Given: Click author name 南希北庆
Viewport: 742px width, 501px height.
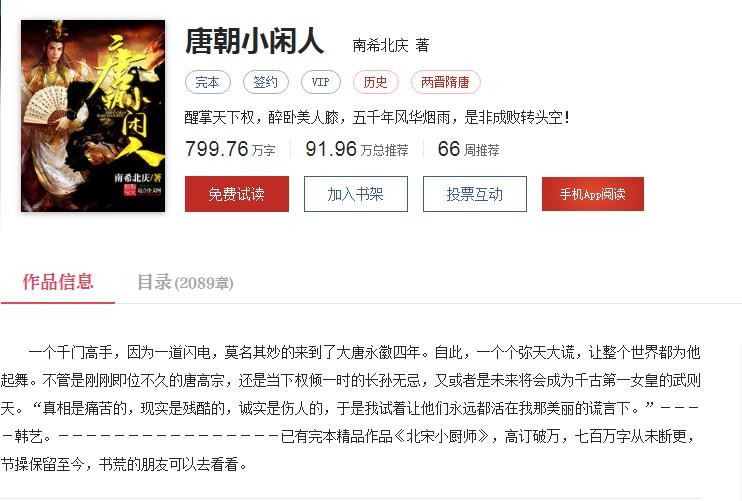Looking at the screenshot, I should point(380,45).
